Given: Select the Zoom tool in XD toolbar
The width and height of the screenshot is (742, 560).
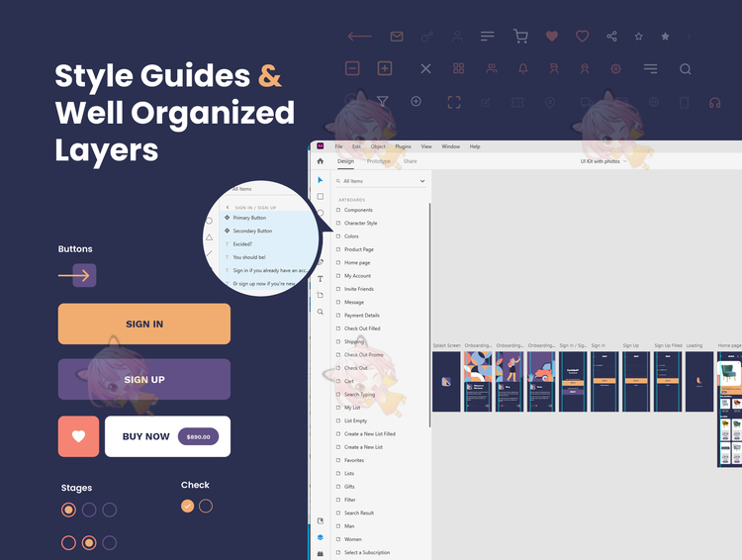Looking at the screenshot, I should tap(321, 312).
